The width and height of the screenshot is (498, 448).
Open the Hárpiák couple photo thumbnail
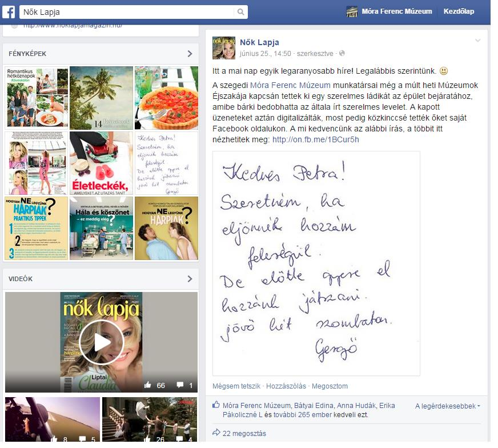coord(166,228)
